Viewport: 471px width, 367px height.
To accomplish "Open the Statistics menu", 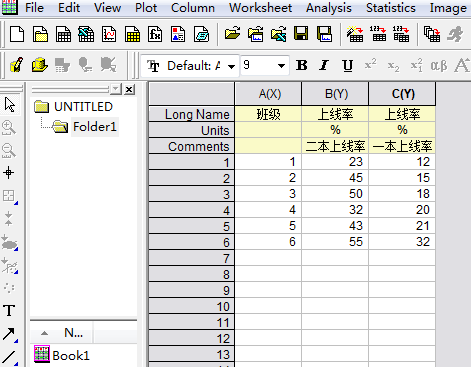I will [391, 7].
